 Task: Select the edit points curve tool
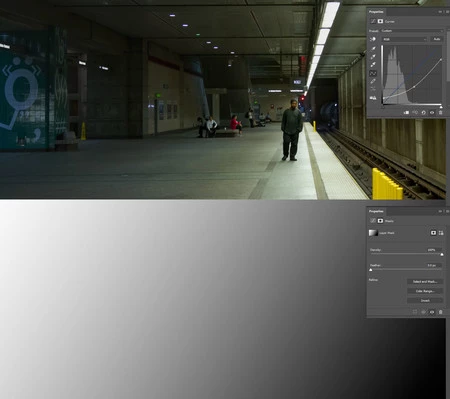tap(373, 73)
